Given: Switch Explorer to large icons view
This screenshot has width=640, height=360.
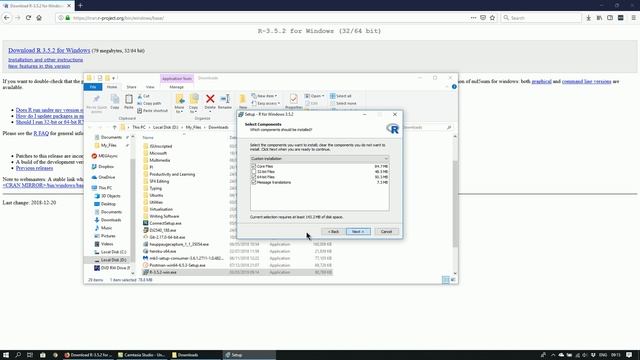Looking at the screenshot, I should click(x=453, y=280).
